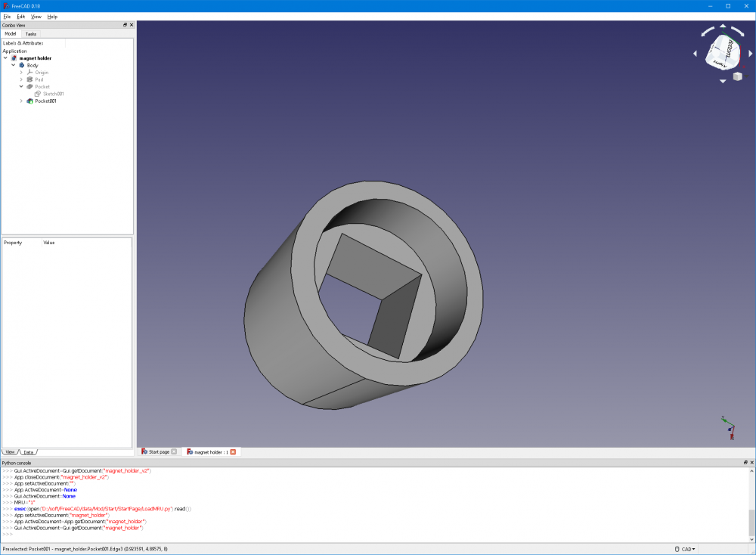The height and width of the screenshot is (555, 756).
Task: Open the navigation cube view dropdown arrow
Action: click(747, 76)
